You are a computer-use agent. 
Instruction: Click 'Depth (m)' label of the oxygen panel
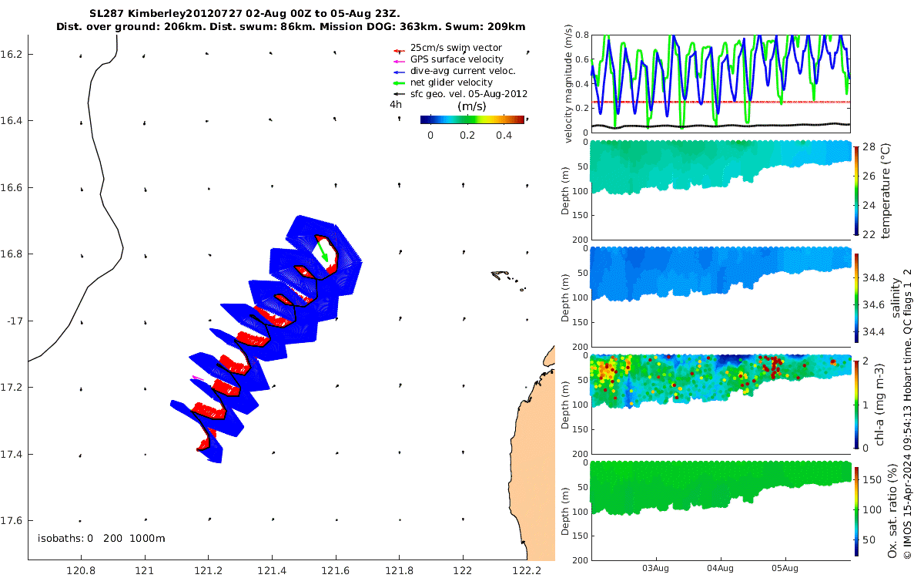[564, 510]
